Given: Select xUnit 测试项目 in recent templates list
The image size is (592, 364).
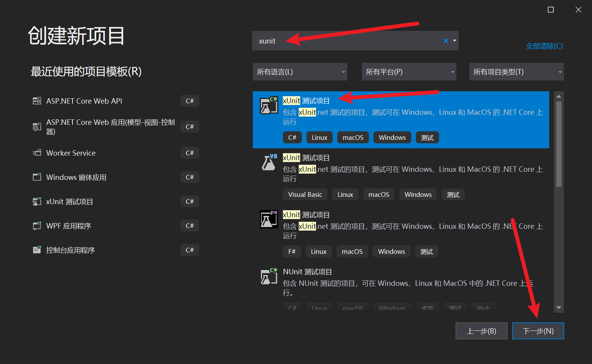Looking at the screenshot, I should point(70,202).
